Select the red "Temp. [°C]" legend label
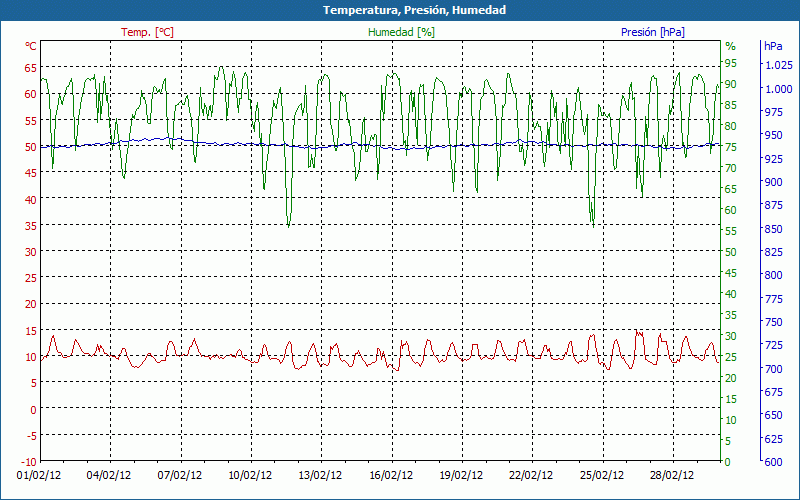Viewport: 800px width, 500px height. click(147, 32)
